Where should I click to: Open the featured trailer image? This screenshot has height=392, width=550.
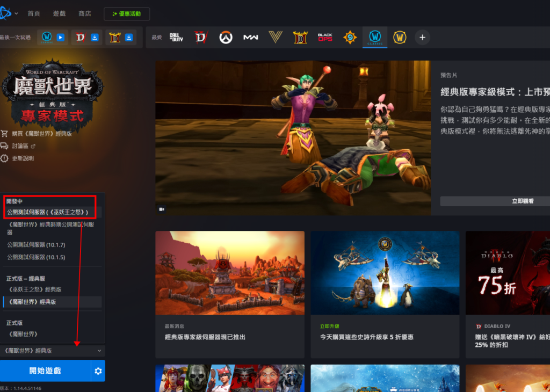pyautogui.click(x=293, y=138)
